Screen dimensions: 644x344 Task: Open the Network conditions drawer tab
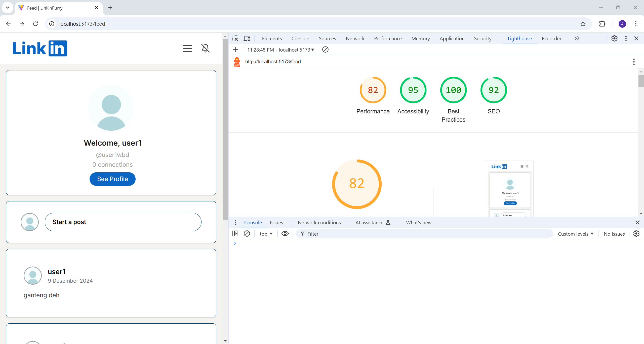[x=319, y=223]
